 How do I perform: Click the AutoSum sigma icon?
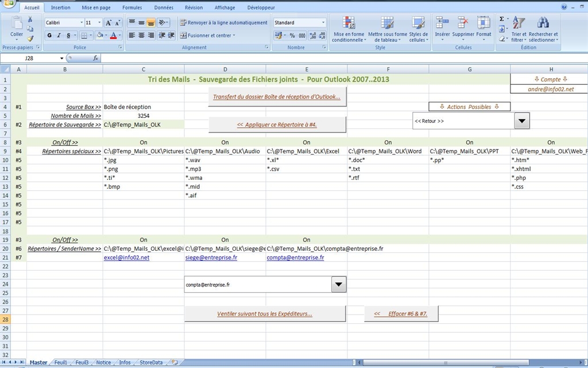[501, 19]
